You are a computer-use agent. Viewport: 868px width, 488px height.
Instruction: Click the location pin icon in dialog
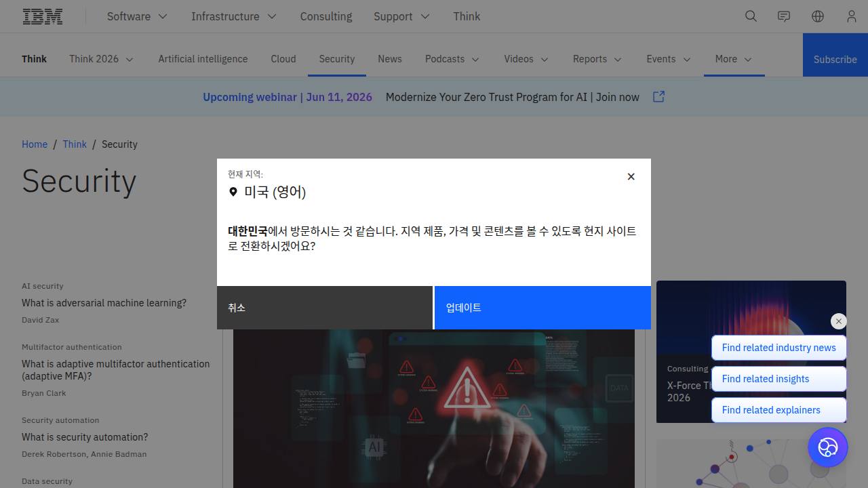click(233, 192)
